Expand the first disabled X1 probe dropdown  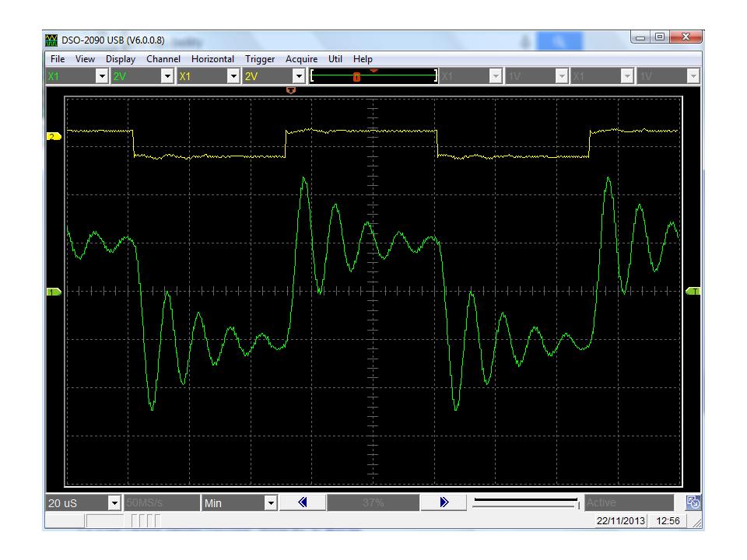coord(496,76)
